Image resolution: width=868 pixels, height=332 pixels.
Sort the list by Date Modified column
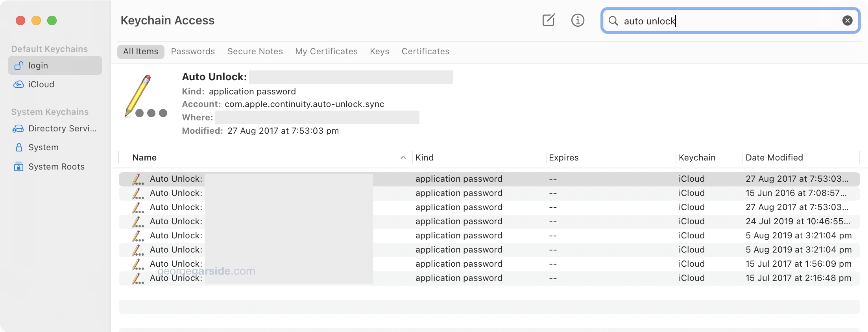[x=774, y=158]
